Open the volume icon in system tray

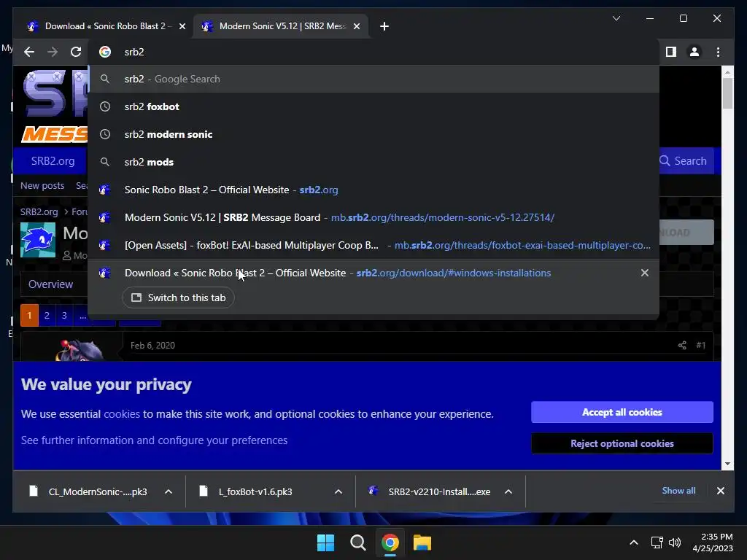pyautogui.click(x=675, y=542)
